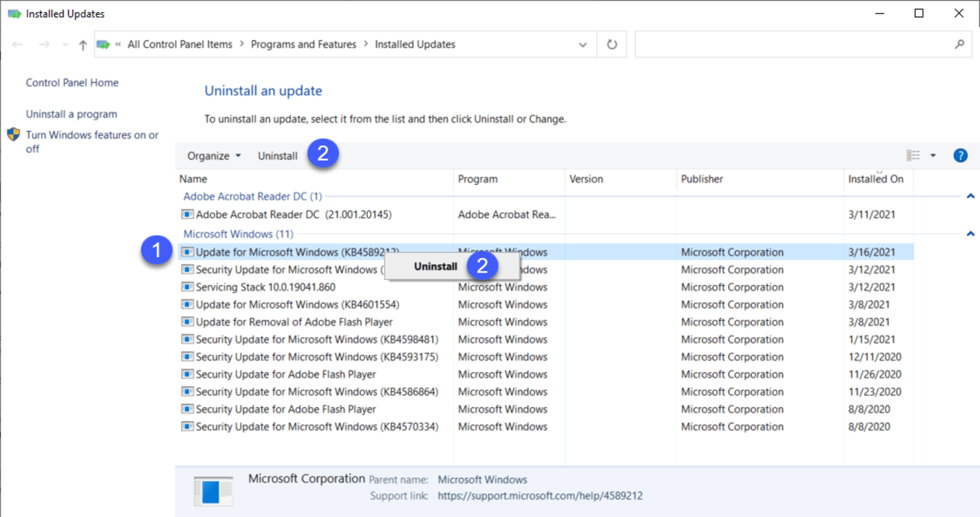Choose Uninstall in the context menu
Image resolution: width=980 pixels, height=517 pixels.
(x=436, y=267)
